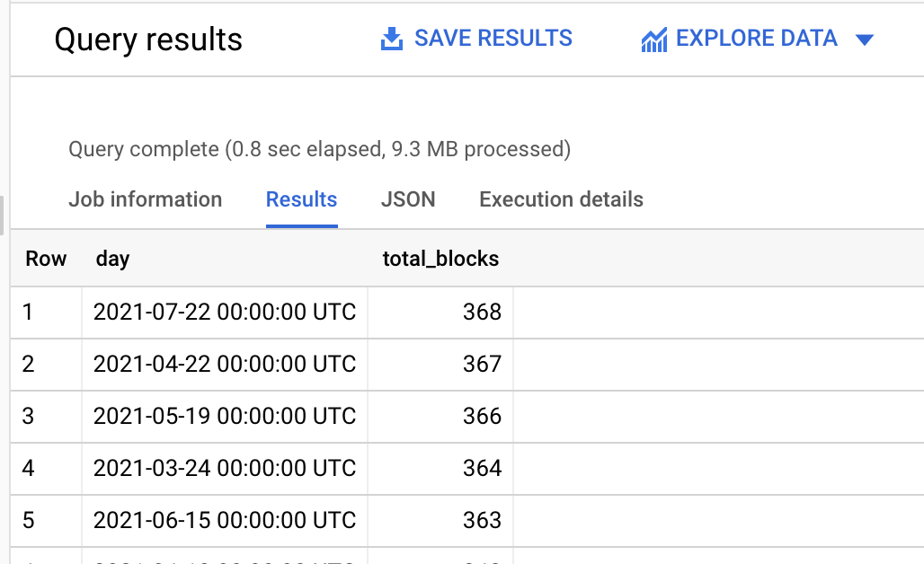
Task: Select the 2021-07-22 date cell
Action: (x=225, y=313)
